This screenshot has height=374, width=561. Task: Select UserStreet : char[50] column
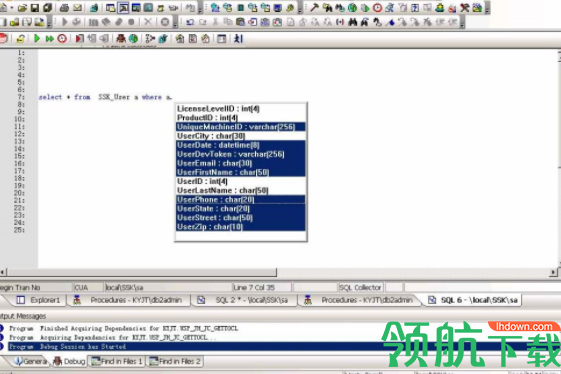(x=240, y=218)
